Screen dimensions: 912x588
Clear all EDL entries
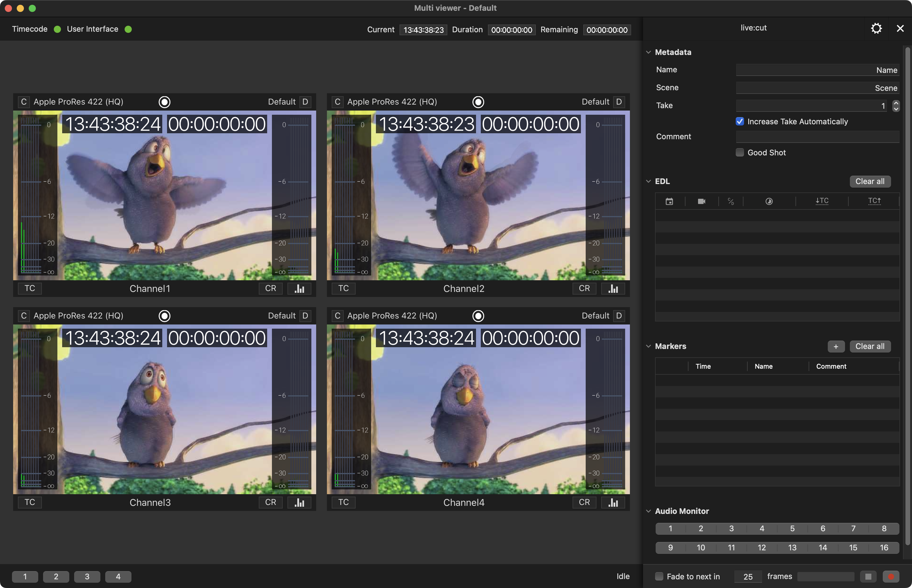click(870, 181)
